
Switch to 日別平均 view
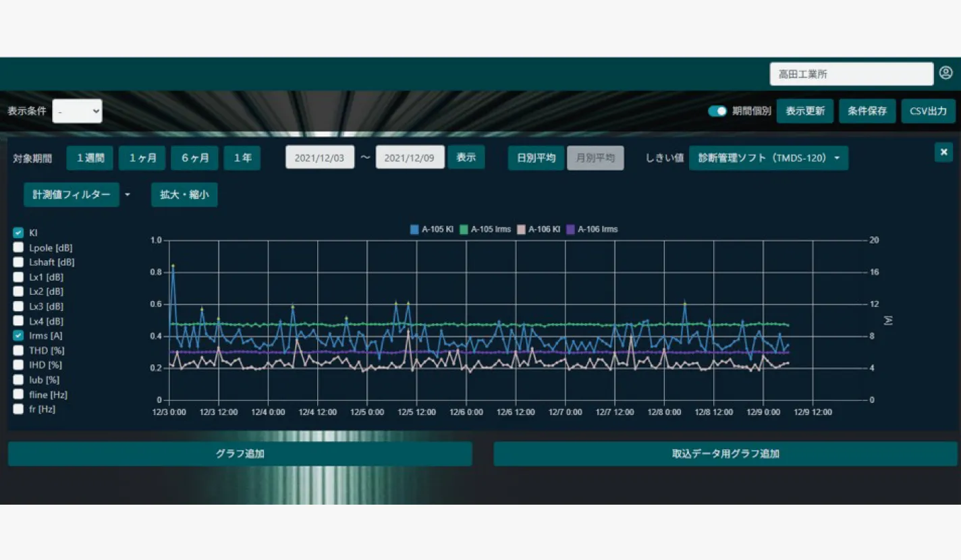(536, 158)
